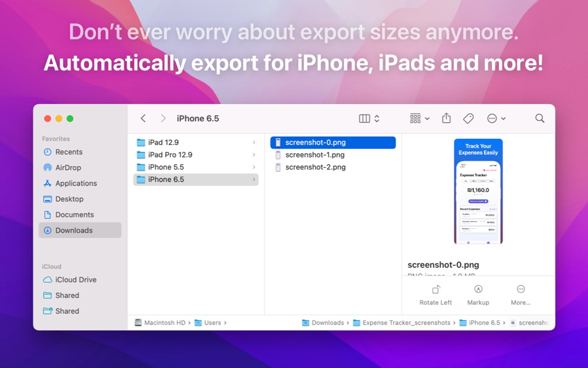Click Expense Tracker_screenshots in path bar
The width and height of the screenshot is (588, 368).
(402, 323)
